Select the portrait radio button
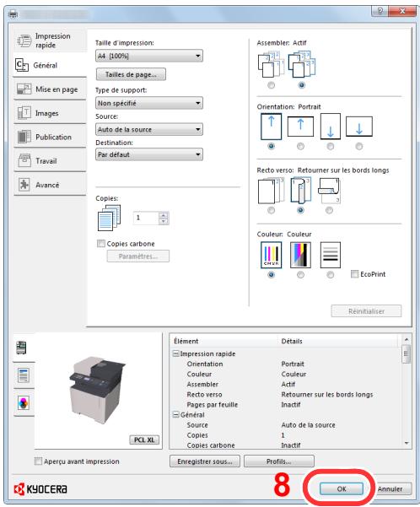420x507 pixels. (x=271, y=146)
